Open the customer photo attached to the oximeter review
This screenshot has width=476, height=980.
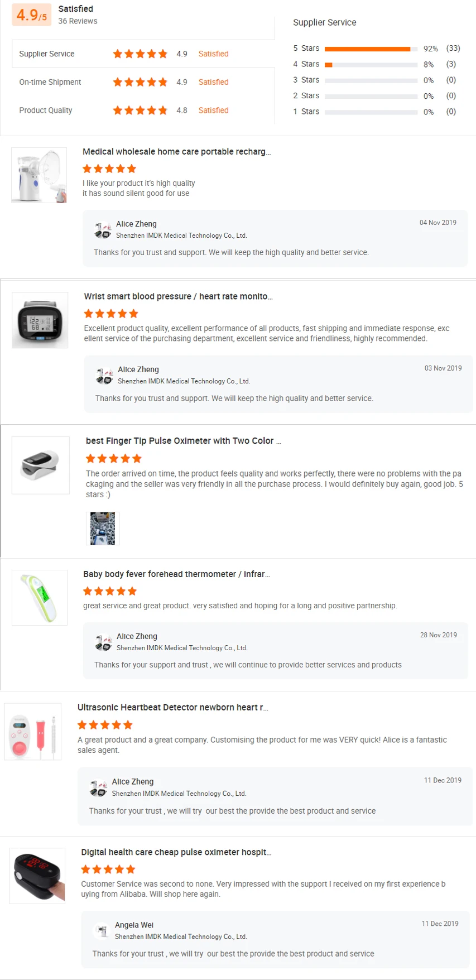pyautogui.click(x=103, y=528)
